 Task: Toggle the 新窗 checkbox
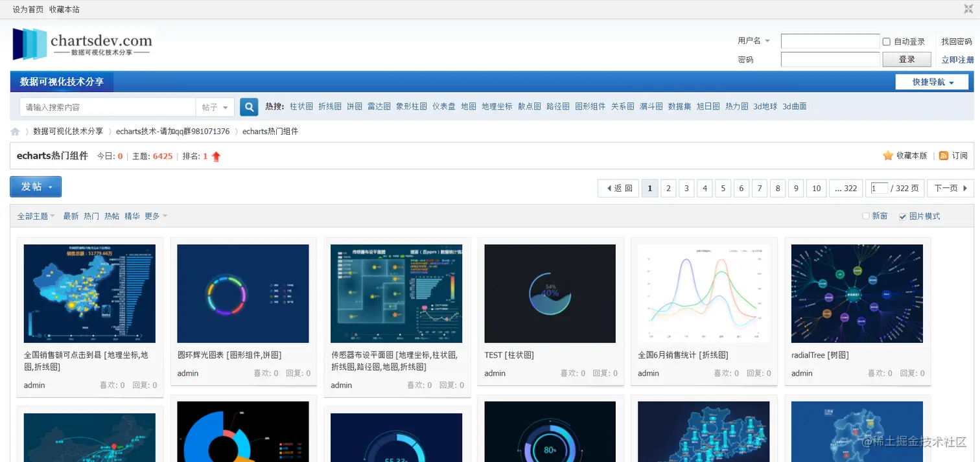point(865,216)
